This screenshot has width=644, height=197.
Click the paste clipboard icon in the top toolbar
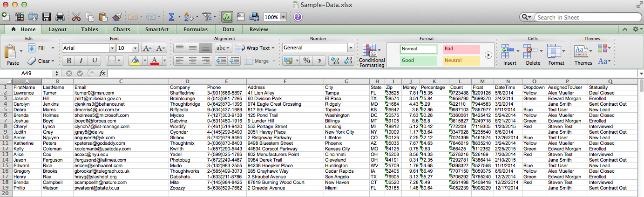tap(103, 17)
